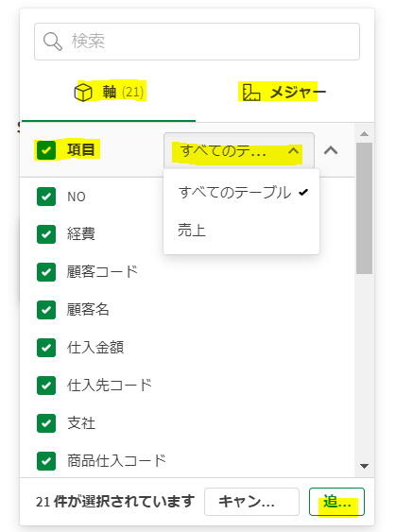The image size is (396, 532).
Task: Toggle the 仕入金額 checkbox
Action: 46,348
